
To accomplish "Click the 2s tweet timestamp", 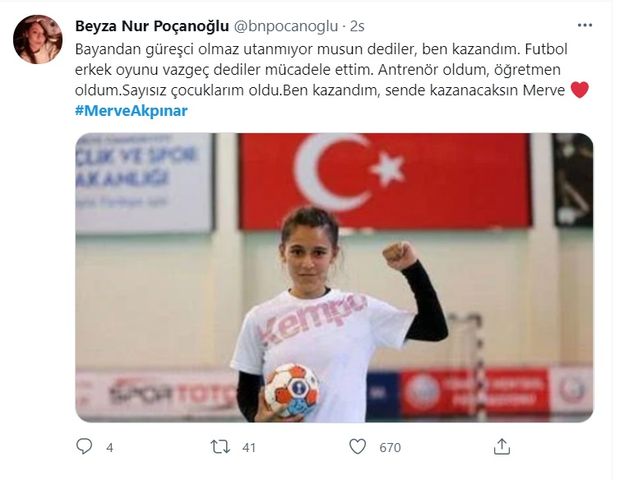I will coord(357,26).
